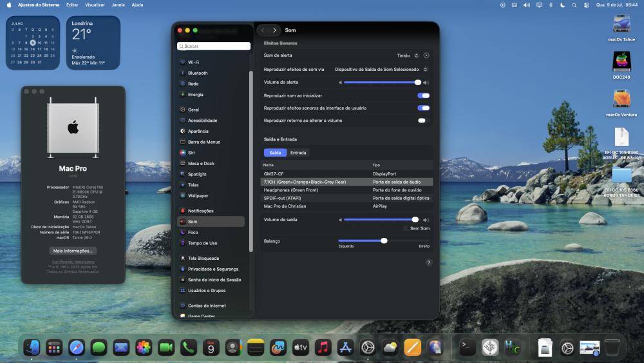
Task: Go back with the navigation arrow
Action: (263, 30)
